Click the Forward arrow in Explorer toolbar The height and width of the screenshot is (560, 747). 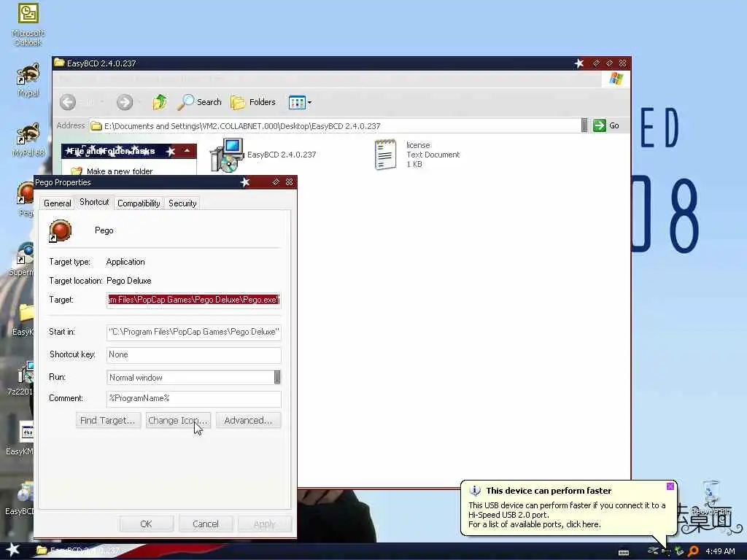pyautogui.click(x=125, y=102)
